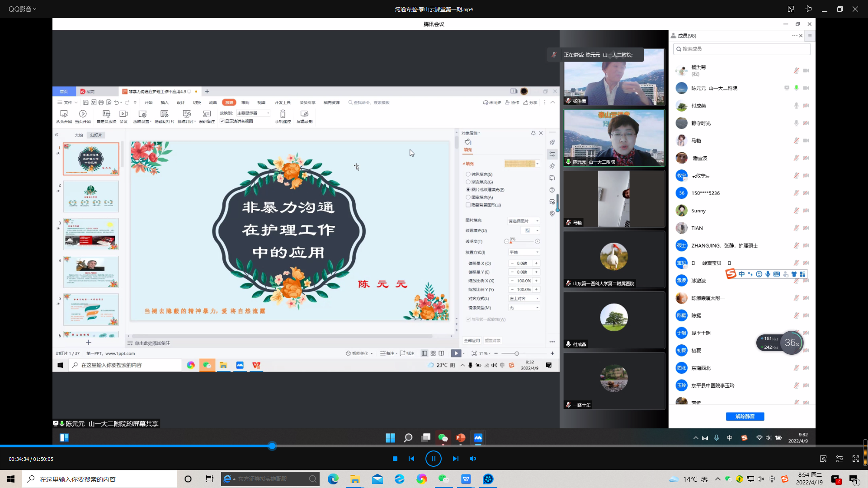
Task: Click the 搜索成员 search field
Action: [742, 49]
